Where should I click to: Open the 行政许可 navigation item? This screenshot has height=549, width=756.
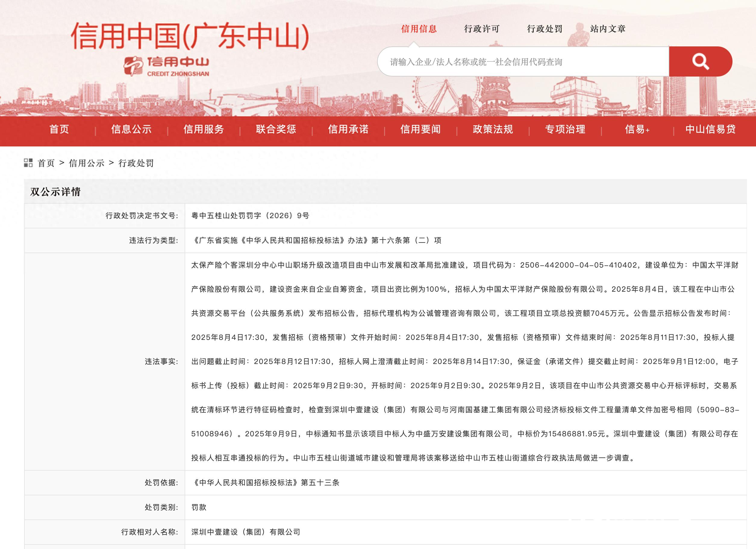[x=482, y=29]
